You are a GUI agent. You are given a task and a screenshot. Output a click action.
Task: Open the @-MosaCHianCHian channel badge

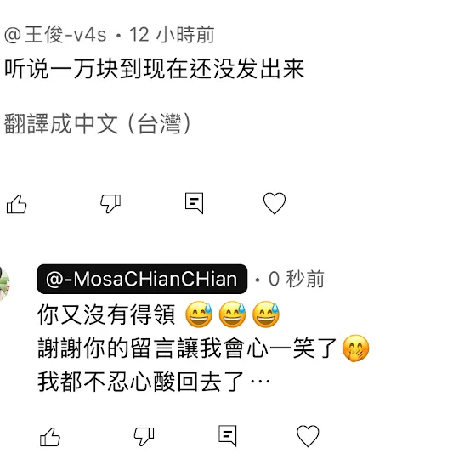142,279
